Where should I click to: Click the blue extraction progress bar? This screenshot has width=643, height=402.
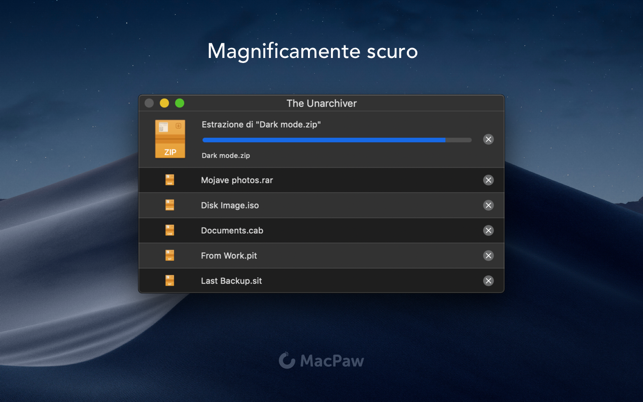(x=337, y=140)
